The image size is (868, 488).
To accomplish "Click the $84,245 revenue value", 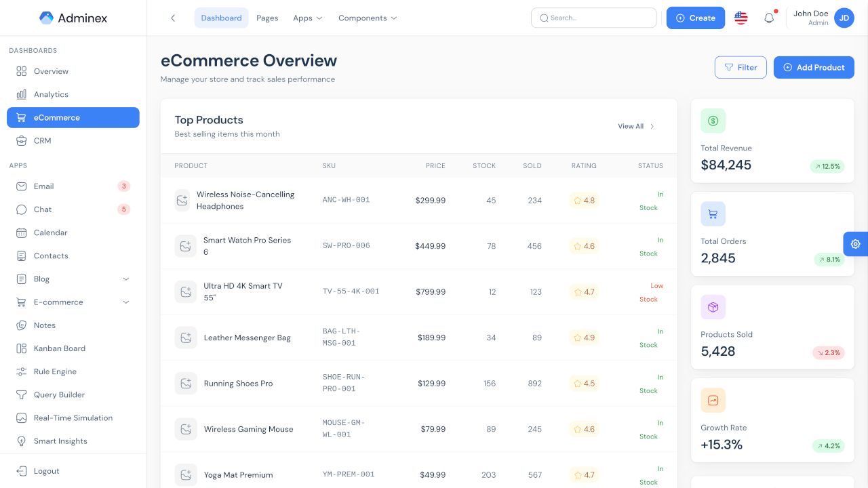I will coord(726,165).
